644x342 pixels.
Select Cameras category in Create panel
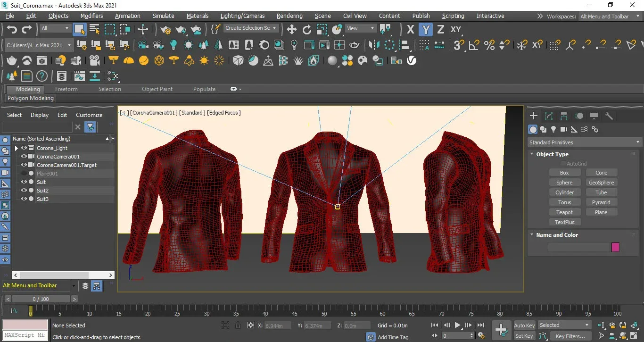click(x=564, y=129)
